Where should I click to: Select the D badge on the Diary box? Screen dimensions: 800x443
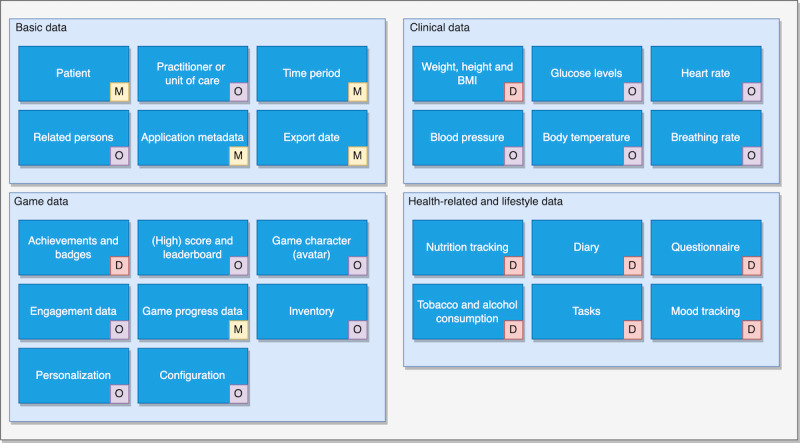(x=632, y=265)
